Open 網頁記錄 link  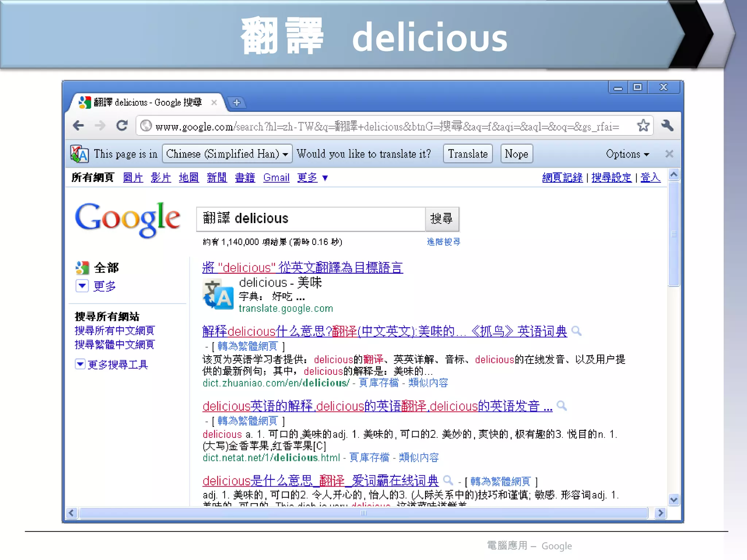pos(562,178)
